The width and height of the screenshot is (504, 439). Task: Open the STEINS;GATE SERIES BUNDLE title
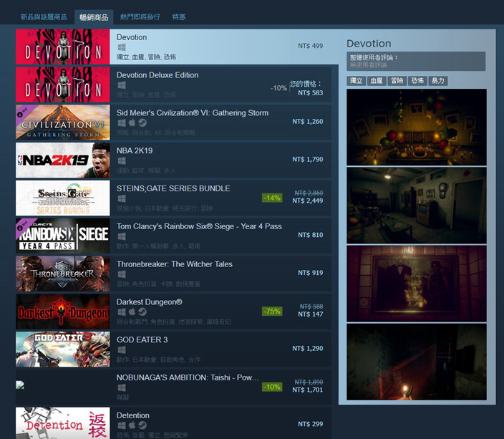click(173, 188)
